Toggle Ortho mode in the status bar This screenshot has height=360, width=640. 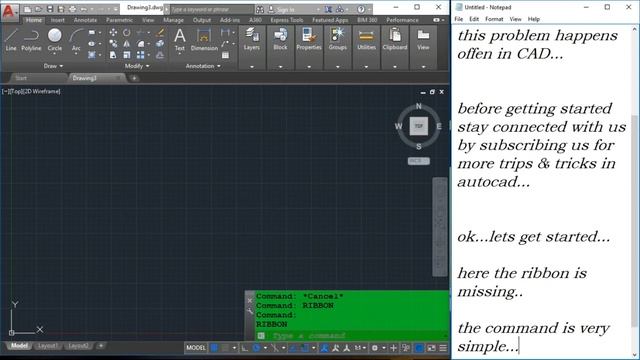244,348
